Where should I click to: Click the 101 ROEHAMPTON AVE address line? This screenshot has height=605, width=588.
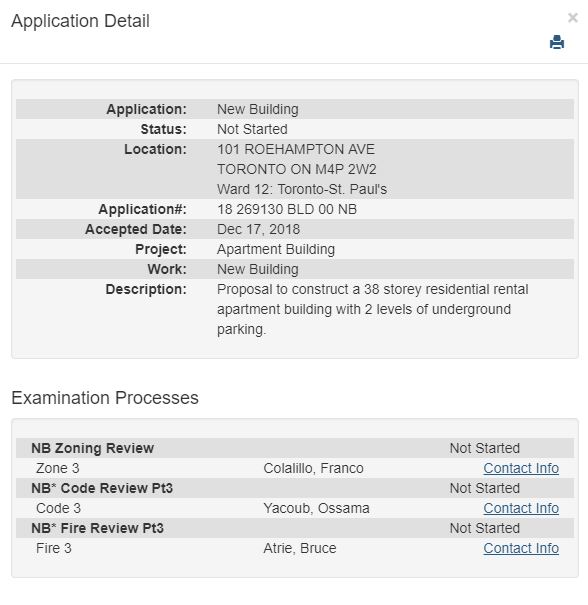(296, 149)
